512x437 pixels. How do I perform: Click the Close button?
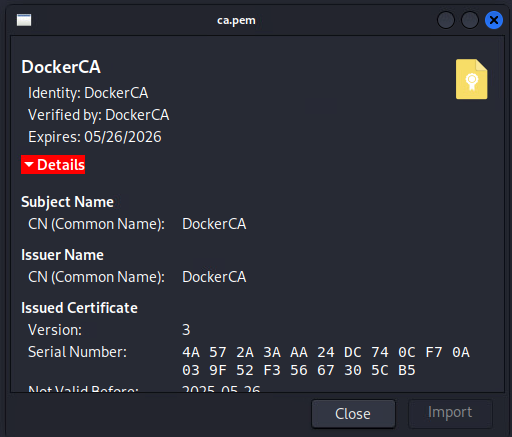click(353, 414)
